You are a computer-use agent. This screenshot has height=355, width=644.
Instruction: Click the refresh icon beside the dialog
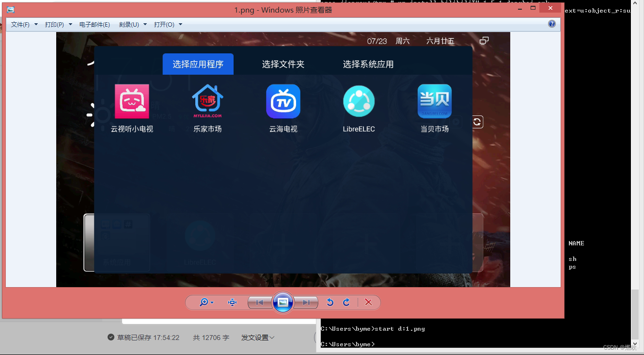pyautogui.click(x=477, y=122)
